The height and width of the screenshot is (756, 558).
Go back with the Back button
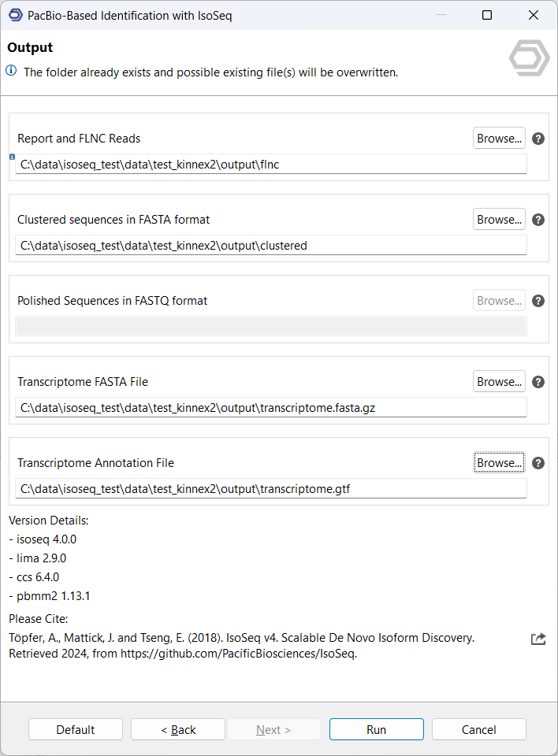click(178, 729)
